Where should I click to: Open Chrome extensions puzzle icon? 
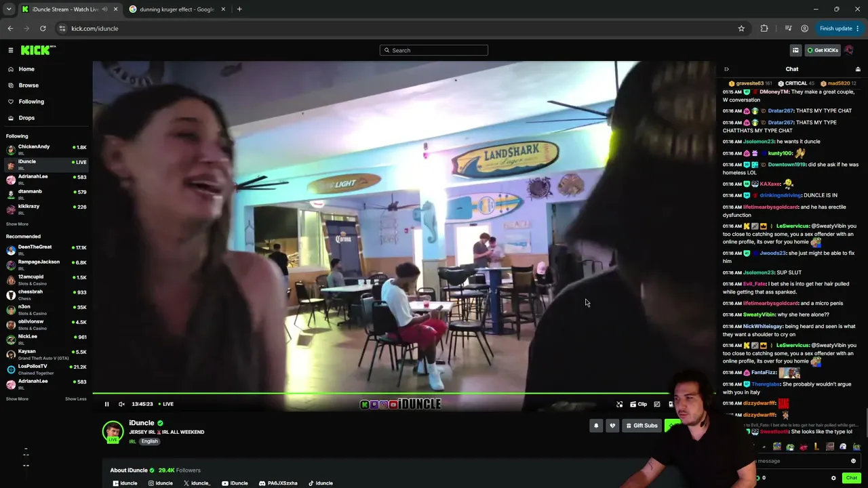point(764,28)
